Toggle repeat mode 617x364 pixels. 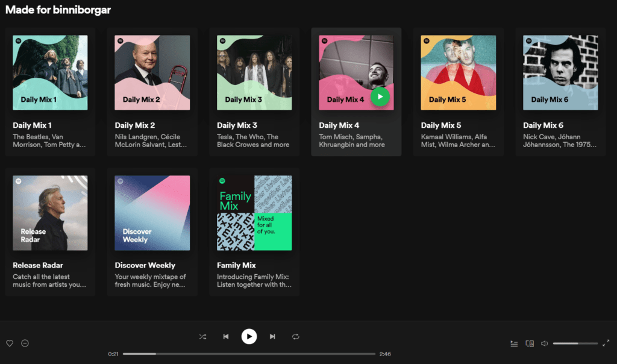(295, 336)
